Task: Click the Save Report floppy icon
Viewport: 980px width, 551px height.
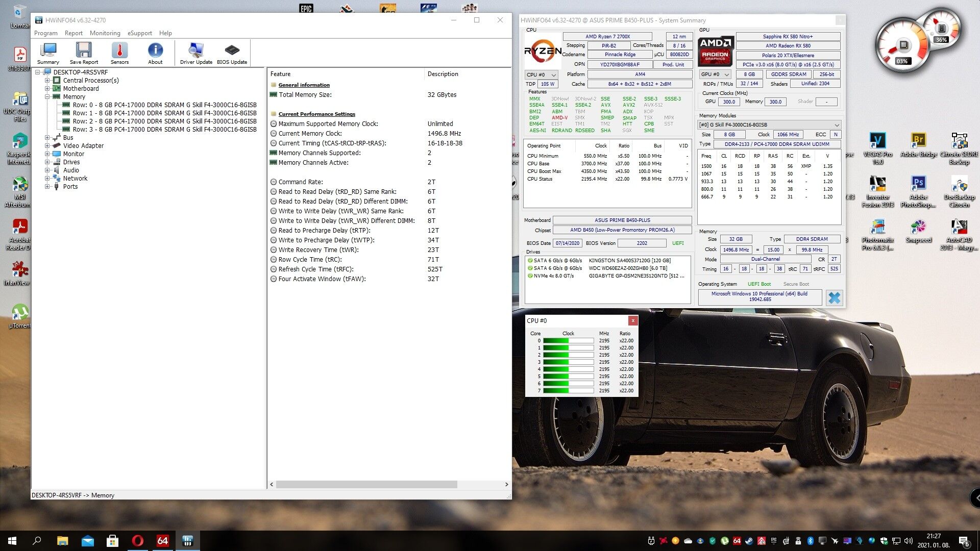Action: point(84,53)
